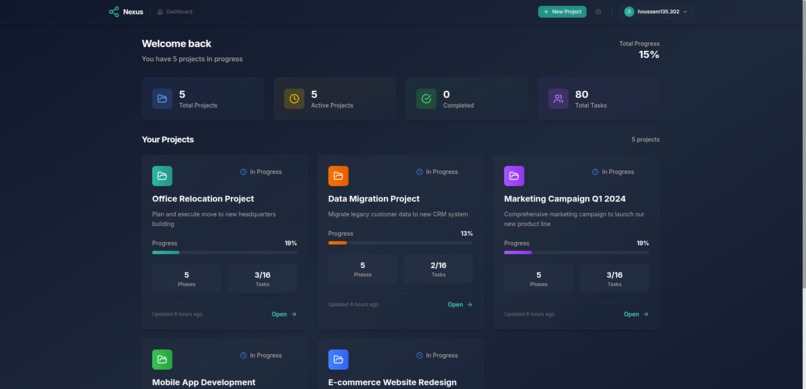Click the 5 Phases box on Office Relocation
Screen dimensions: 806x389
(x=187, y=279)
